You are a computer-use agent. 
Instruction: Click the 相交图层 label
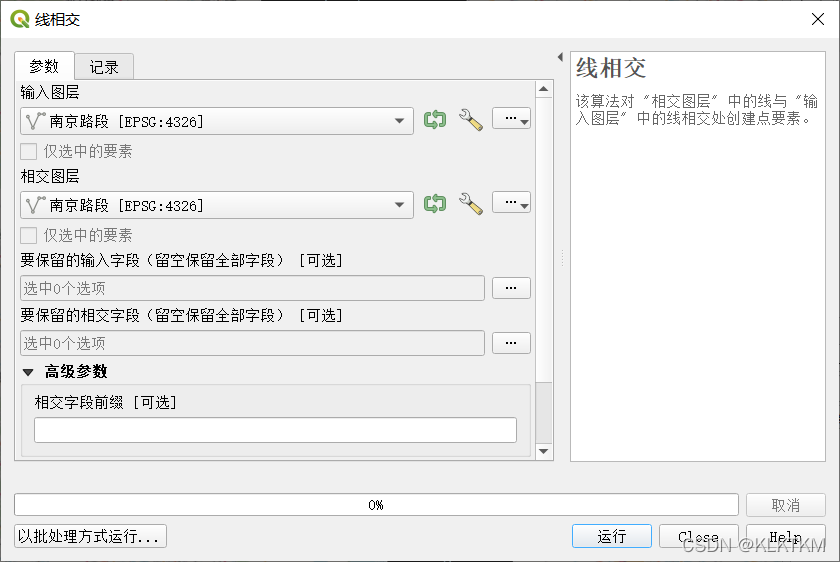(x=50, y=176)
